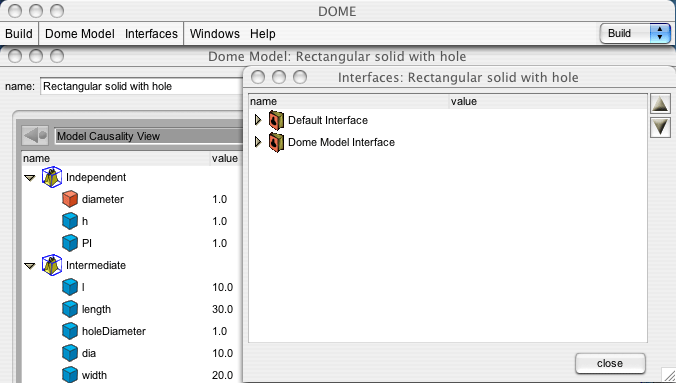Click the value 10.0 for dia

pyautogui.click(x=222, y=353)
